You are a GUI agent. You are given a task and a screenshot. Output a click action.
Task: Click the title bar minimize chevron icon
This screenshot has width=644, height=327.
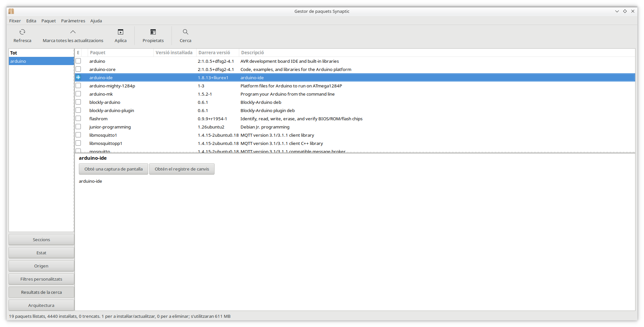617,11
